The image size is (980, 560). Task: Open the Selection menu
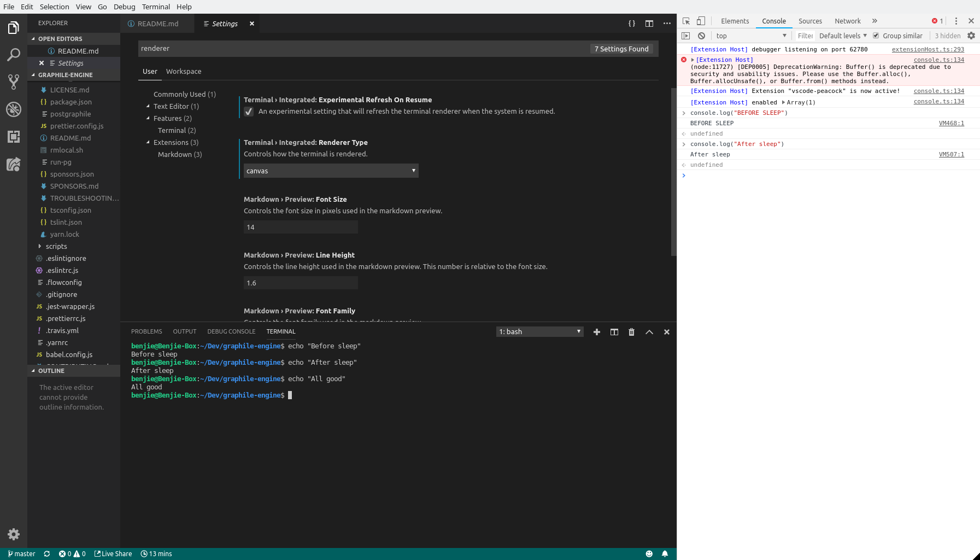click(x=54, y=7)
